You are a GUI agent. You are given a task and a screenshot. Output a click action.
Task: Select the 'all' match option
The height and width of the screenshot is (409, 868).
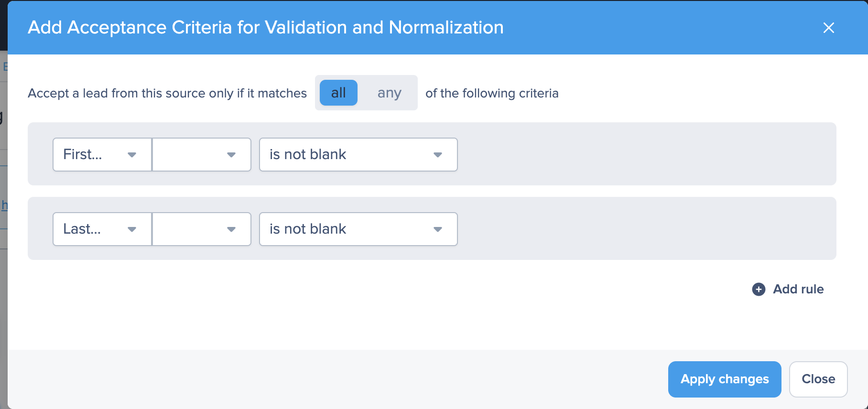tap(338, 93)
